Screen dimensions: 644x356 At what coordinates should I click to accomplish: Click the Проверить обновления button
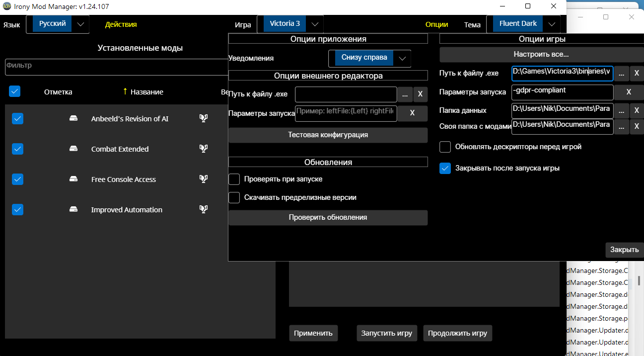[x=328, y=217]
